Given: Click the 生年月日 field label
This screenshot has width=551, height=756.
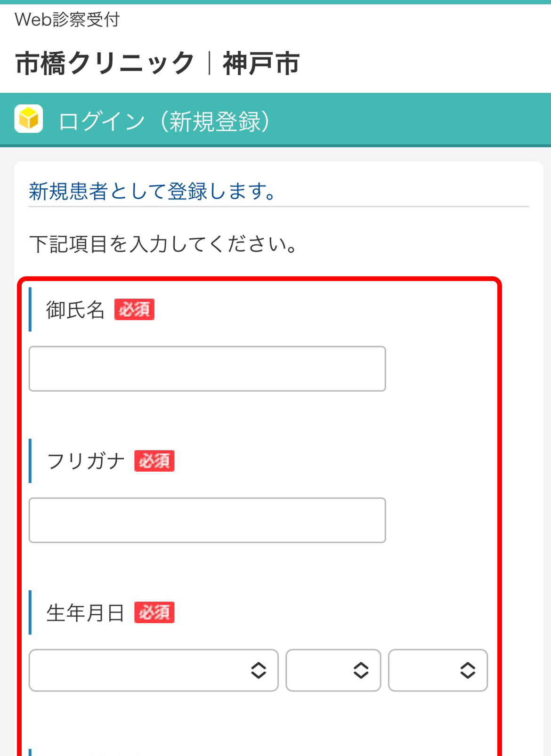Looking at the screenshot, I should click(85, 613).
